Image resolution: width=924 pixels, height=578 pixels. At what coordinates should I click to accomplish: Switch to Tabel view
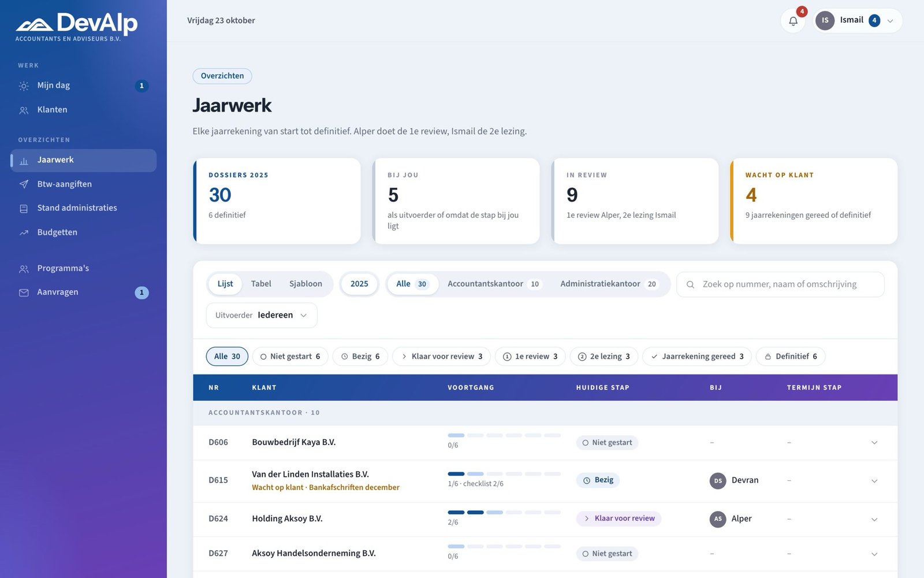tap(261, 284)
